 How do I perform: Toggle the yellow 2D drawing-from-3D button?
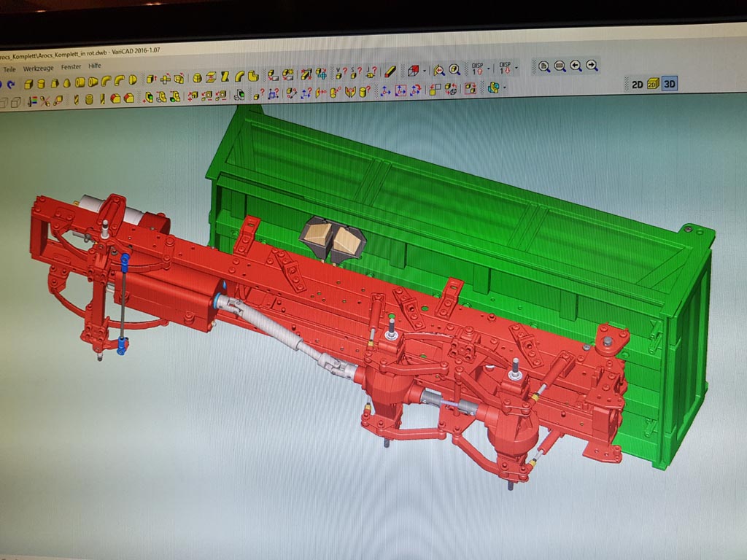(x=653, y=85)
